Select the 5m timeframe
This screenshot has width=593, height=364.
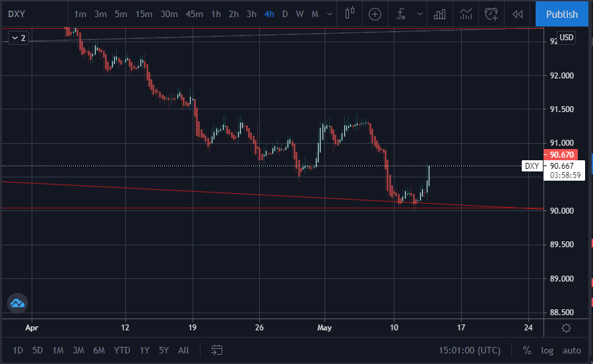(121, 15)
